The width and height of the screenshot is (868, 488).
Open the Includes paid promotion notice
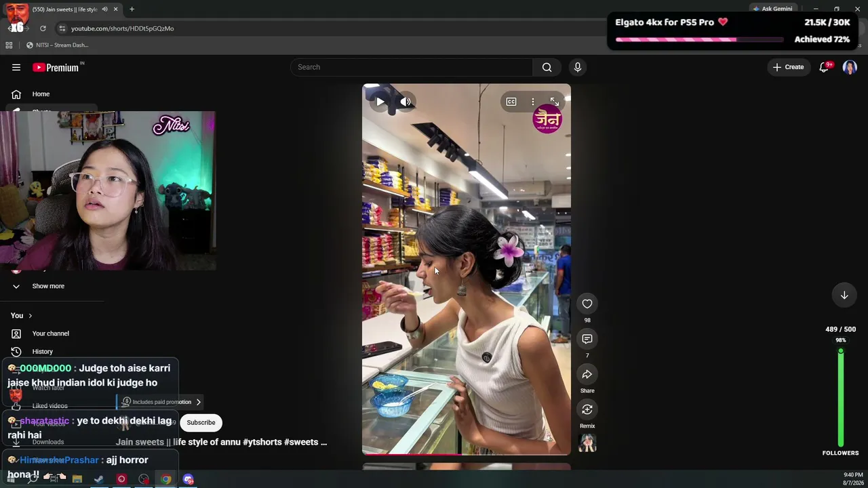click(x=161, y=402)
